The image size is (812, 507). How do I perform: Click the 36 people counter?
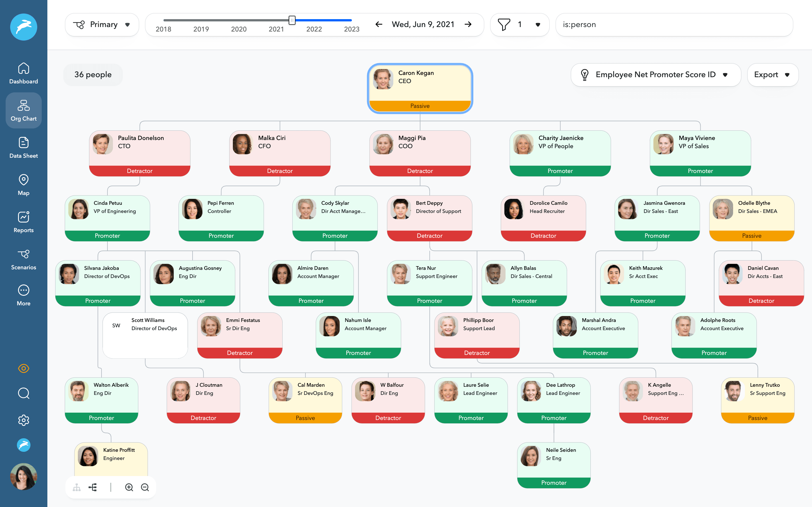pyautogui.click(x=92, y=74)
